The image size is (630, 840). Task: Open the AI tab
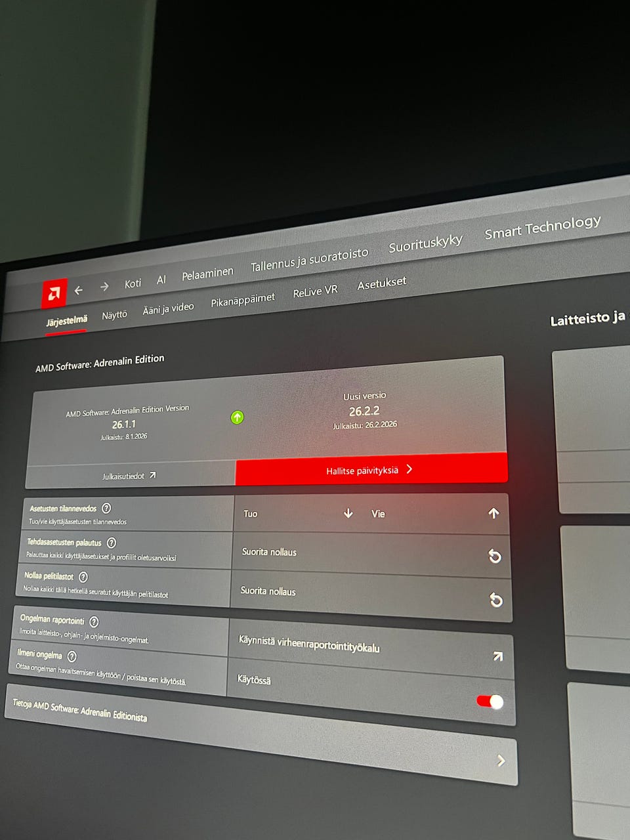point(161,280)
